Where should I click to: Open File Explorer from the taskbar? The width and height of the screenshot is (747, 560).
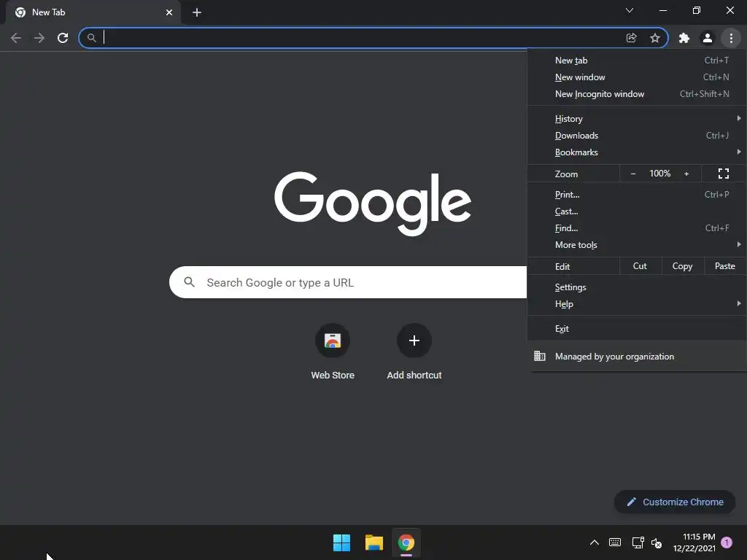374,542
